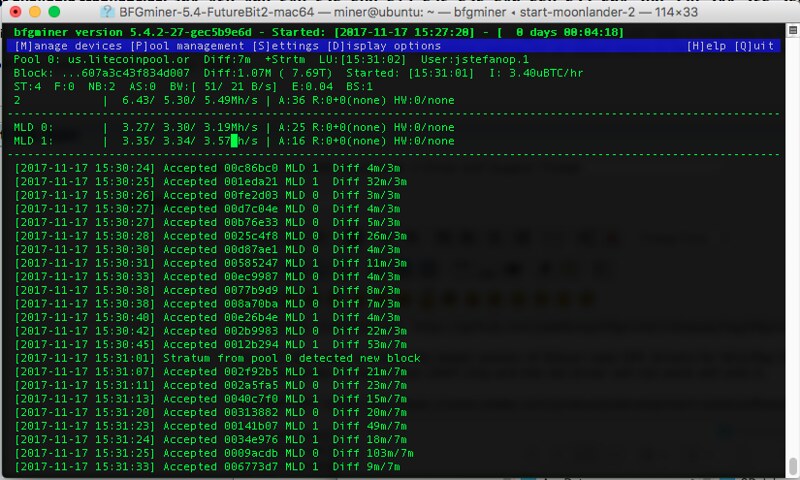Click the Diff 103m/7m value
The height and width of the screenshot is (480, 800).
click(x=373, y=453)
